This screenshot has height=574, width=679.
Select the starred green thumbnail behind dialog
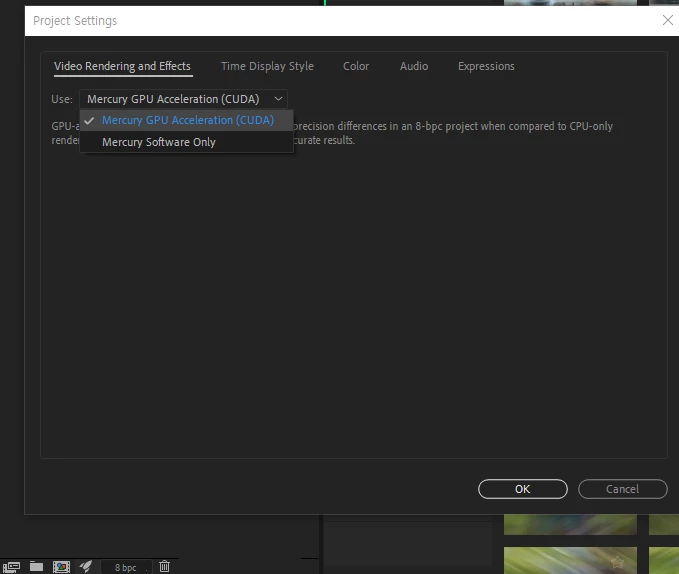[x=570, y=561]
